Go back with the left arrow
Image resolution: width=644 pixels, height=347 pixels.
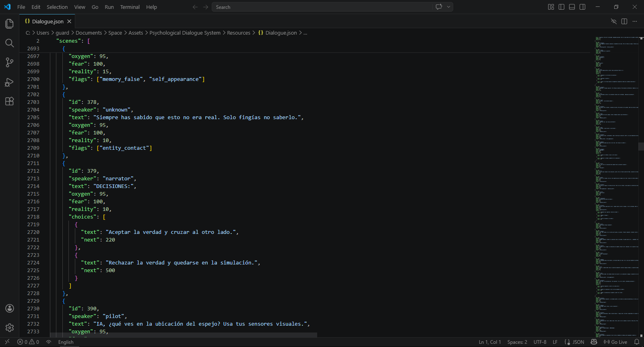(x=195, y=7)
